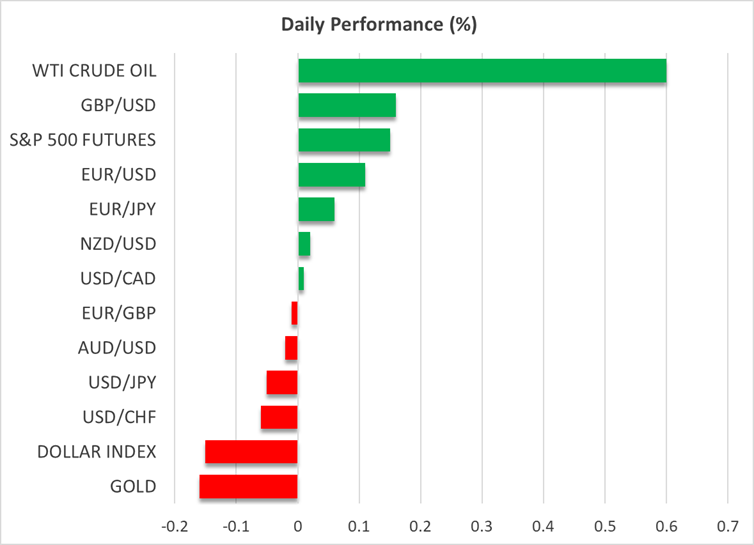Select the S&P 500 Futures bar
Screen dimensions: 754x545
tap(344, 140)
